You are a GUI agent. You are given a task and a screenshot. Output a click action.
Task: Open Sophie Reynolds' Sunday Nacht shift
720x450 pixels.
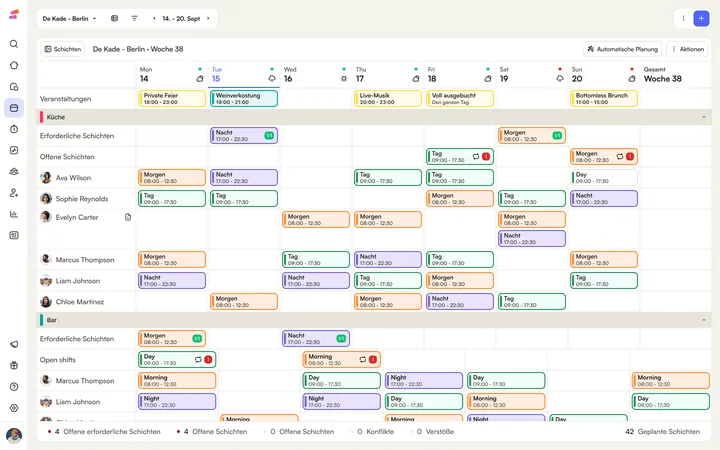point(604,199)
